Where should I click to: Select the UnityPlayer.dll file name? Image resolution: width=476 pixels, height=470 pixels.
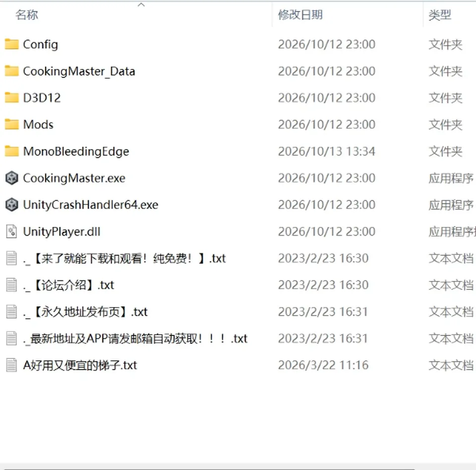61,231
